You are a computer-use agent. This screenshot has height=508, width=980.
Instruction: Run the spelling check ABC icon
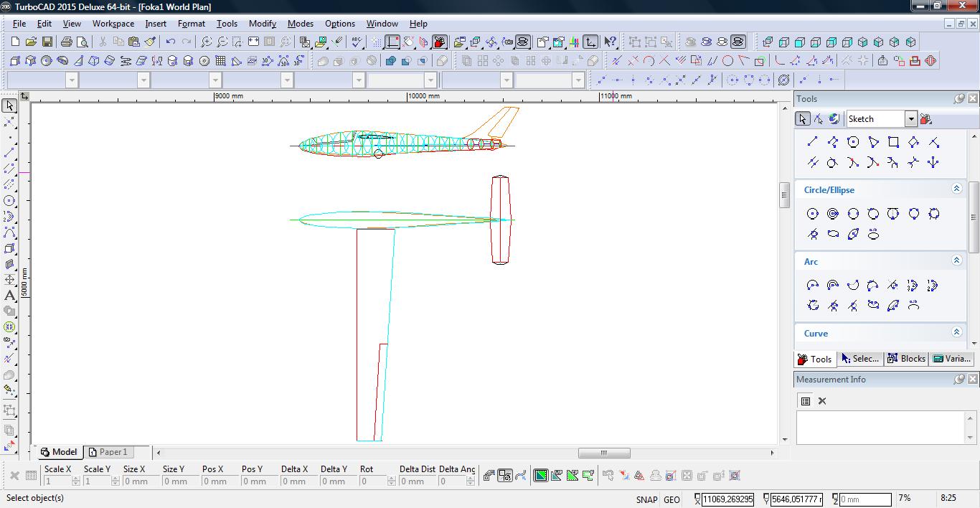(x=357, y=42)
